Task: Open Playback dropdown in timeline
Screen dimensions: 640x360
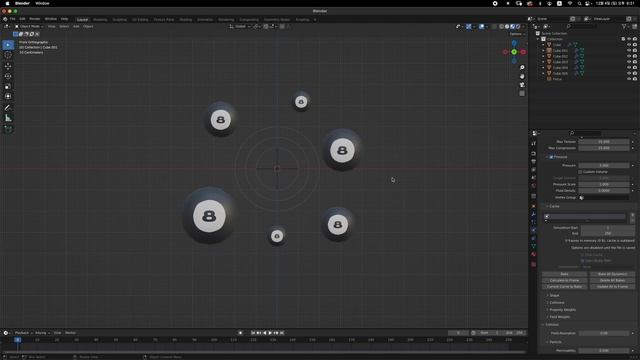Action: [x=23, y=333]
